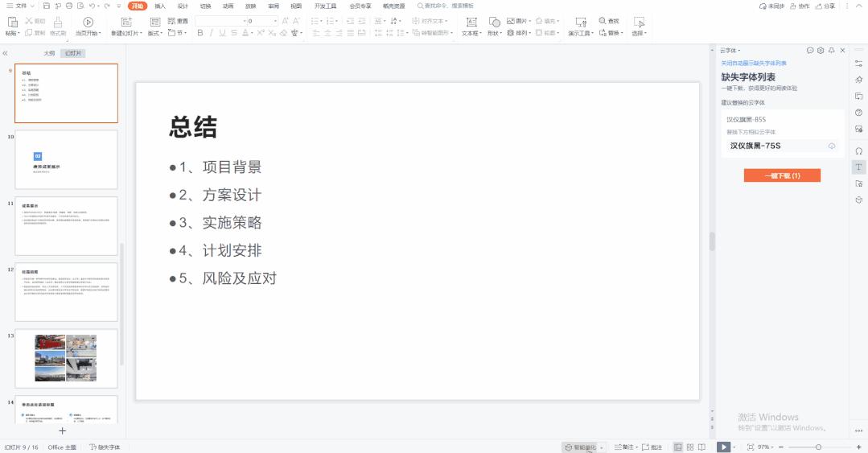Switch to the 插入 Insert tab
The width and height of the screenshot is (868, 453).
coord(160,6)
